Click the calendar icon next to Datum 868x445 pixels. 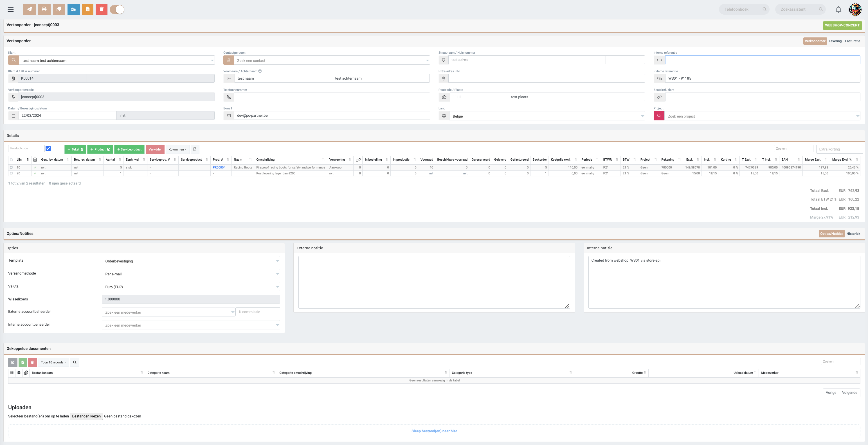click(x=14, y=116)
